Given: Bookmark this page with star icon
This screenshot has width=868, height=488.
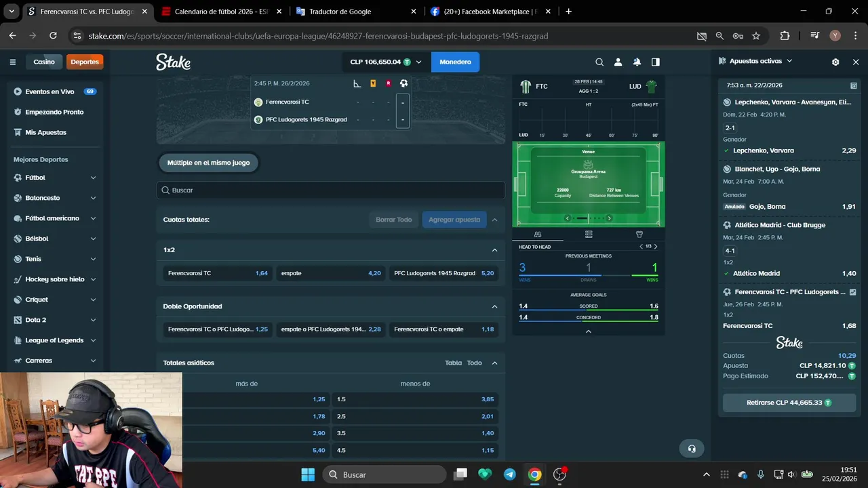Looking at the screenshot, I should 756,36.
